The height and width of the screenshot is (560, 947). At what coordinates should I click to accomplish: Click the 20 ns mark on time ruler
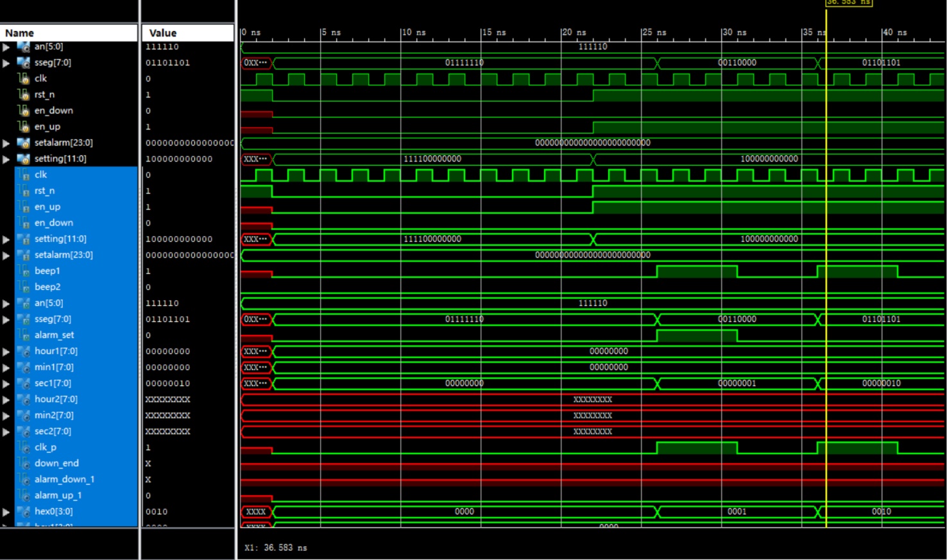pyautogui.click(x=574, y=32)
